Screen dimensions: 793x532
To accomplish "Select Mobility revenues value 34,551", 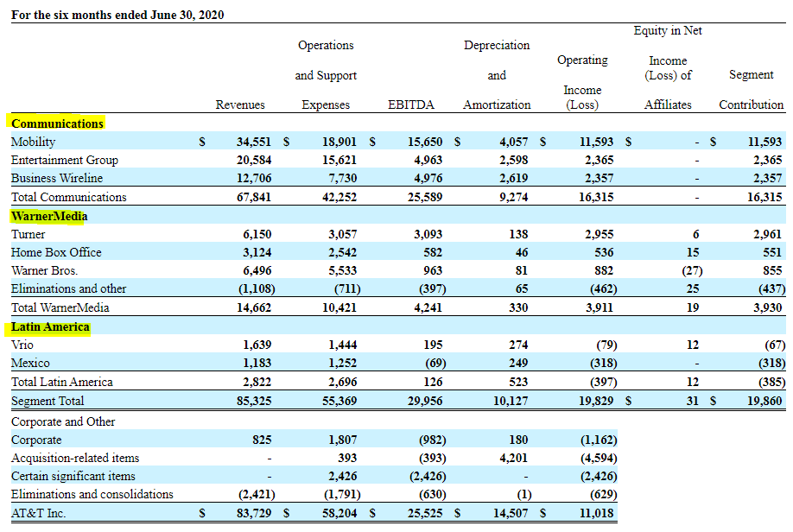I will click(x=253, y=142).
